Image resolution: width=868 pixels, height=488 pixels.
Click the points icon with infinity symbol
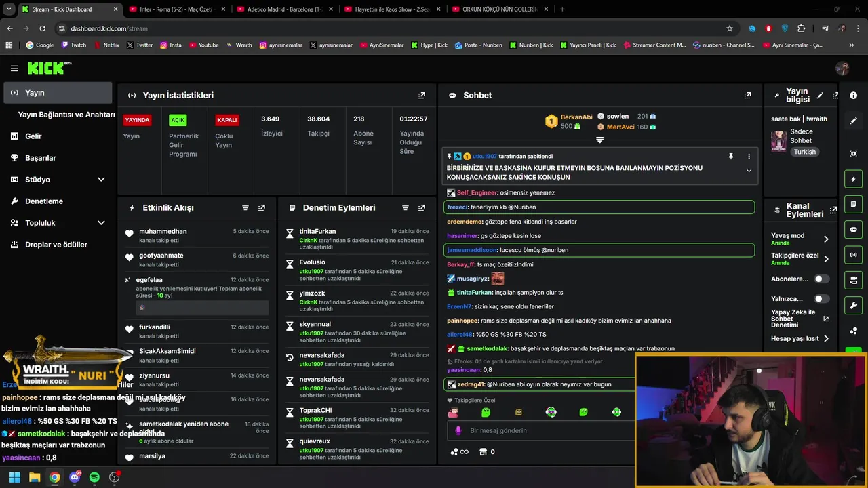pyautogui.click(x=459, y=452)
